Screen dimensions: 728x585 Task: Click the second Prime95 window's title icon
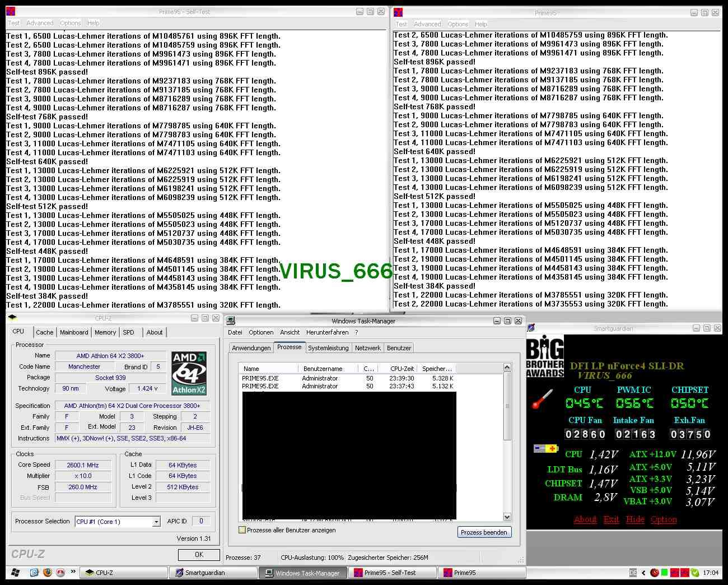coord(398,12)
